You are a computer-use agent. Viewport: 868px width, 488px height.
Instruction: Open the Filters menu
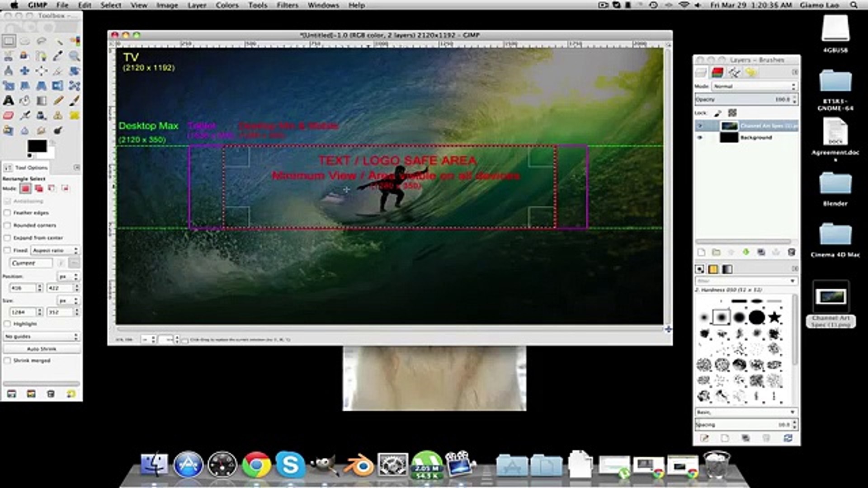(x=287, y=5)
